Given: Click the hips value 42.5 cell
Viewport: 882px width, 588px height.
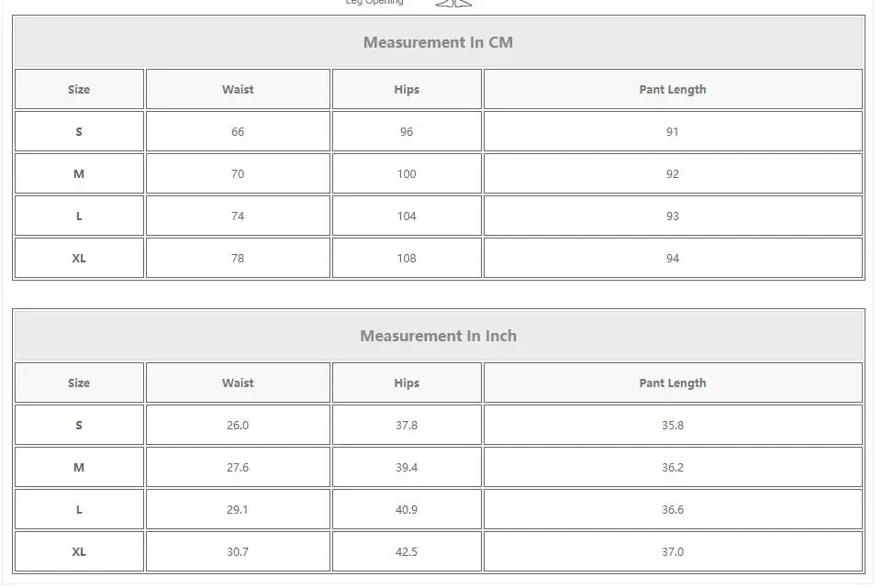Looking at the screenshot, I should point(407,551).
